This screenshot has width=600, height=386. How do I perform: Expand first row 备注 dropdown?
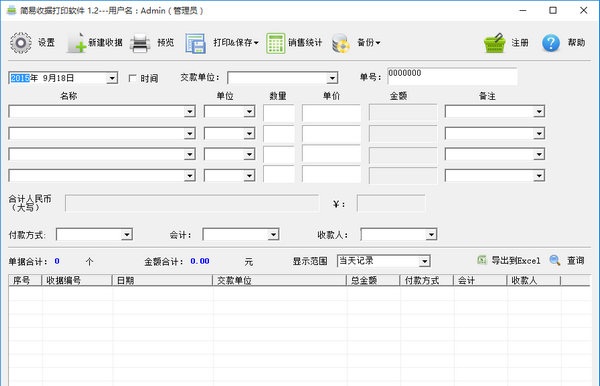pyautogui.click(x=539, y=112)
